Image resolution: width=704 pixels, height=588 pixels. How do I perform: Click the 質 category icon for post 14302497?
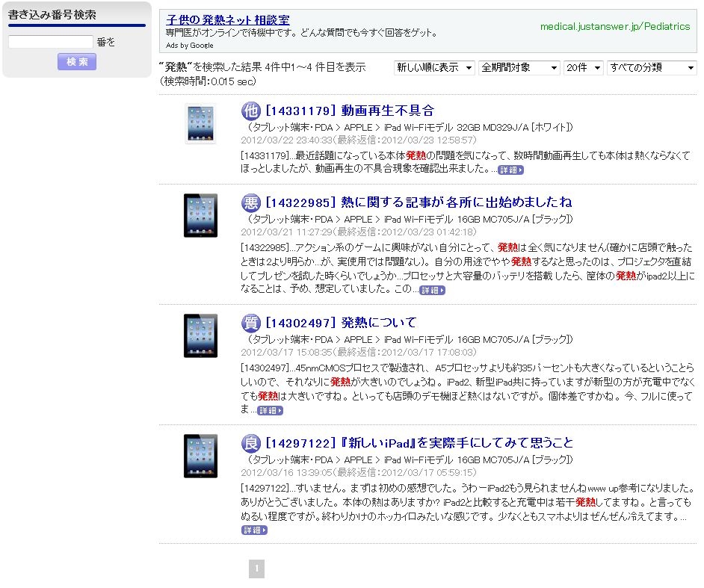[250, 323]
